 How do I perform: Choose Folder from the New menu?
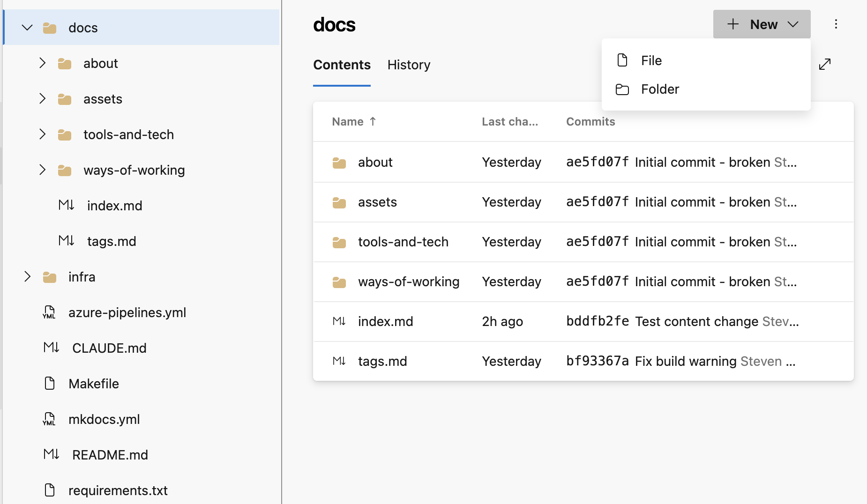pos(659,89)
